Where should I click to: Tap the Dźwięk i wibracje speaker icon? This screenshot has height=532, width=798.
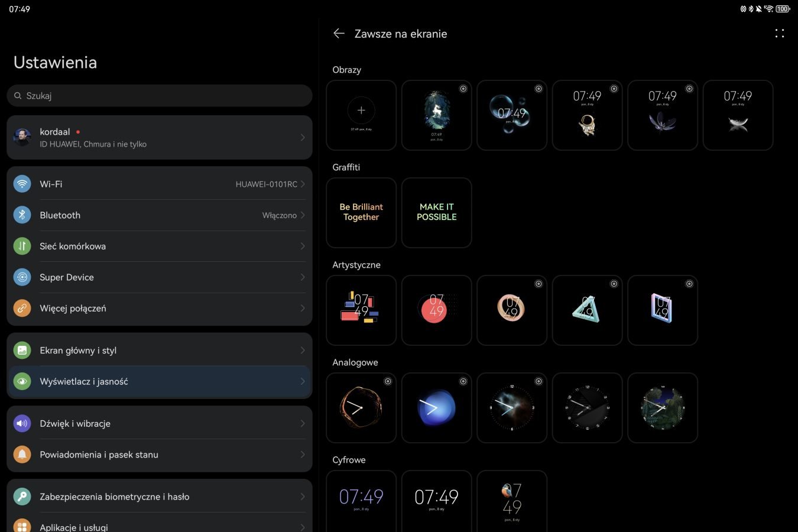pyautogui.click(x=22, y=423)
